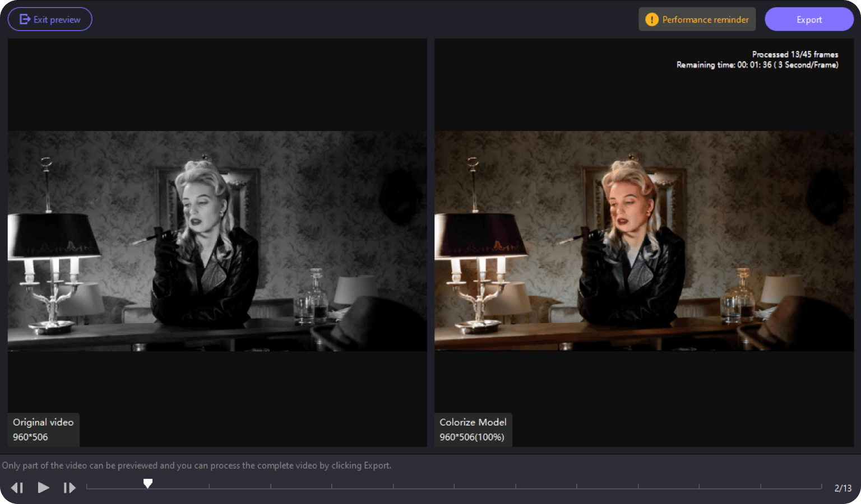The width and height of the screenshot is (861, 504).
Task: Click the white playhead marker on timeline
Action: [148, 483]
